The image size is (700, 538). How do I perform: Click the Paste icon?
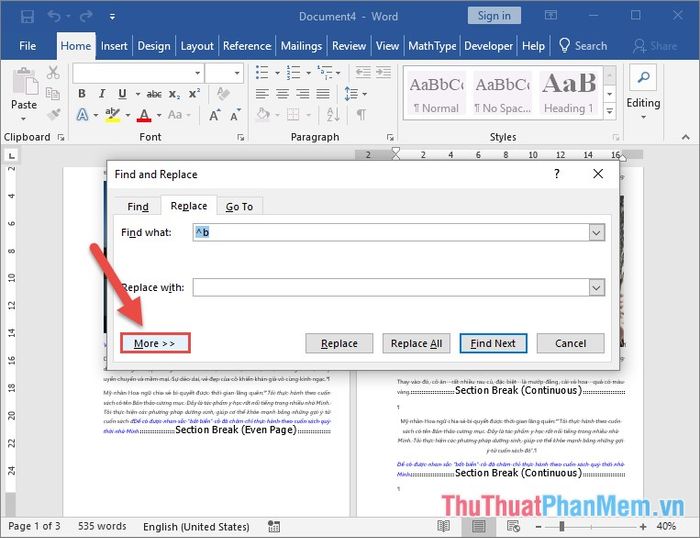pos(25,81)
